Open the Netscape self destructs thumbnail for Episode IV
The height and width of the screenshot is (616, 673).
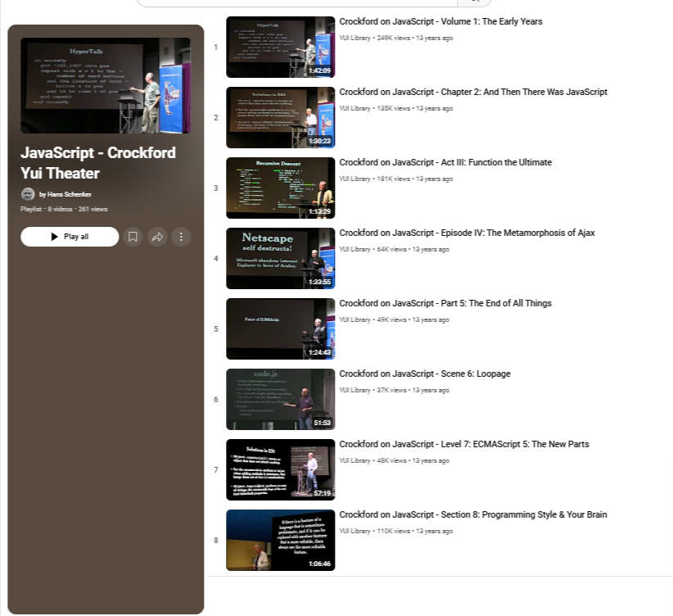coord(281,259)
